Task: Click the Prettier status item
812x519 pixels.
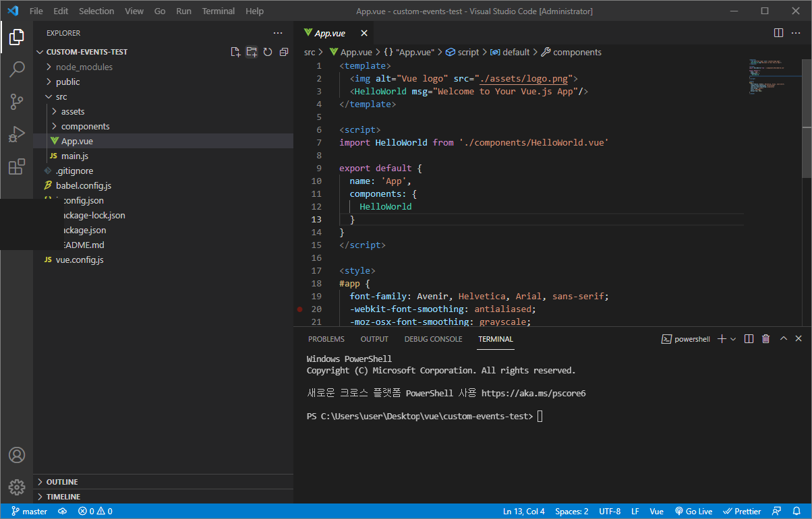Action: point(743,512)
